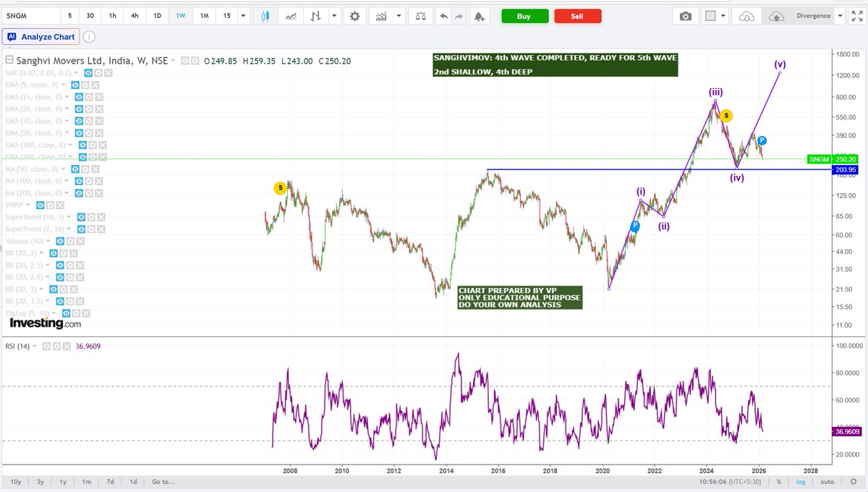The height and width of the screenshot is (492, 868).
Task: Load chart layout cloud download icon
Action: click(x=746, y=16)
